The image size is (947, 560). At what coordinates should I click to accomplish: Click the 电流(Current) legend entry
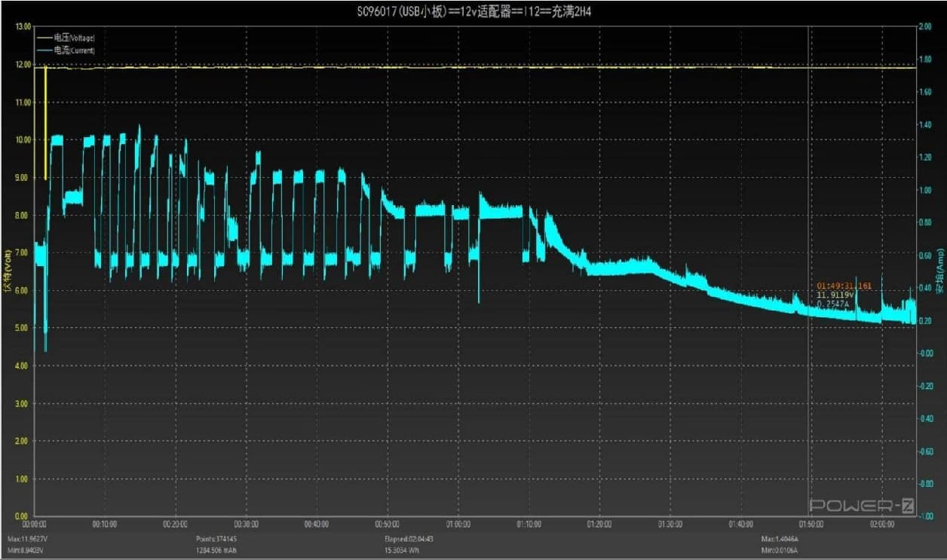[x=66, y=50]
